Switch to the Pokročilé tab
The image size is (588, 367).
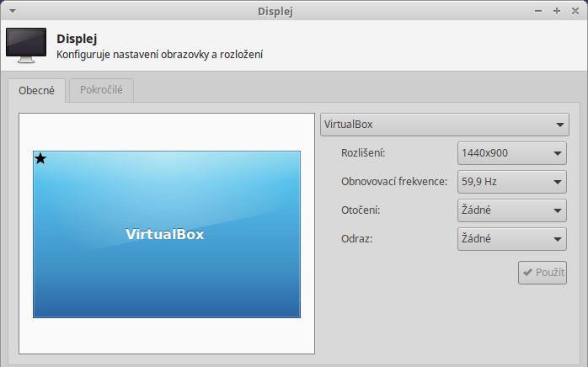coord(101,90)
